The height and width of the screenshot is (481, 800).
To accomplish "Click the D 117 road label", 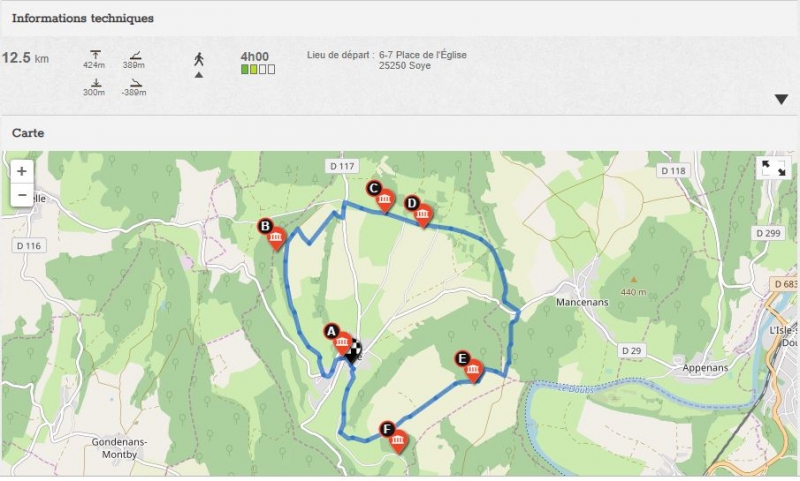I will (342, 166).
